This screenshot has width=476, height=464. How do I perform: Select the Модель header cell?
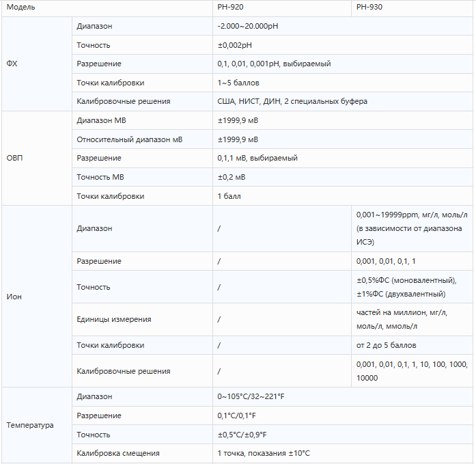[107, 8]
